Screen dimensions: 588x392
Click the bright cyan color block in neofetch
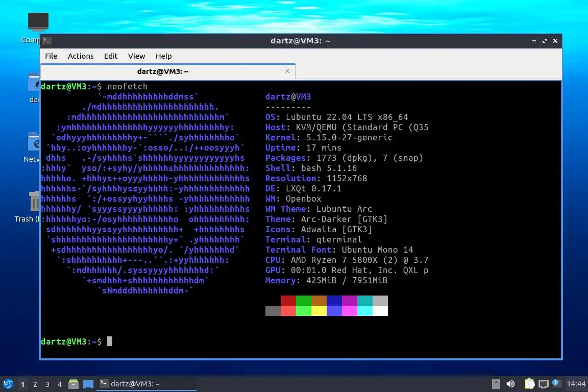(365, 311)
